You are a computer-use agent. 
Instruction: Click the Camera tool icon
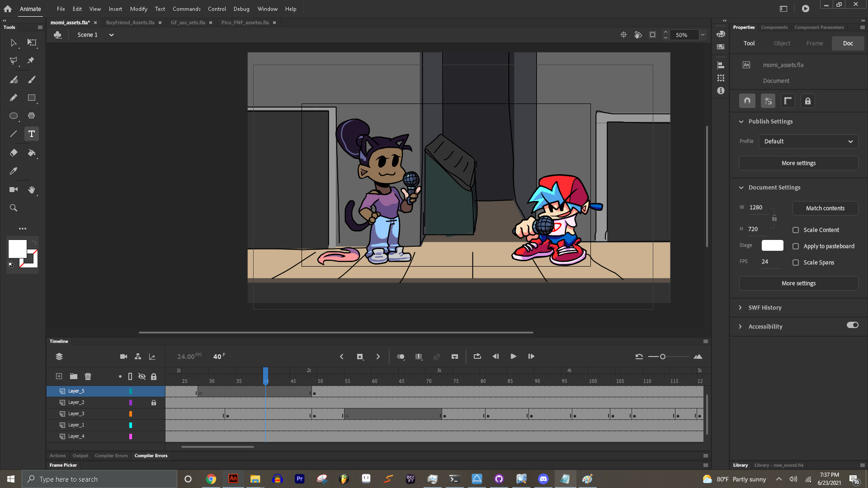coord(14,189)
